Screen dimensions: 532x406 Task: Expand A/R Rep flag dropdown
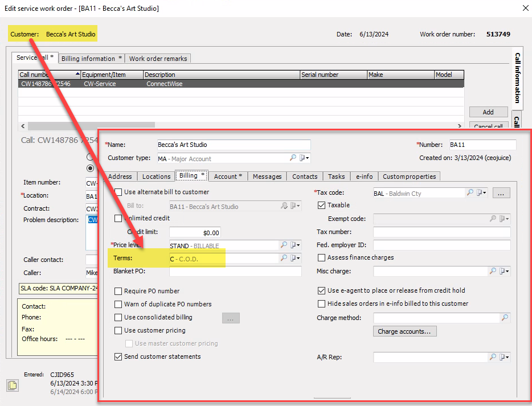[504, 357]
